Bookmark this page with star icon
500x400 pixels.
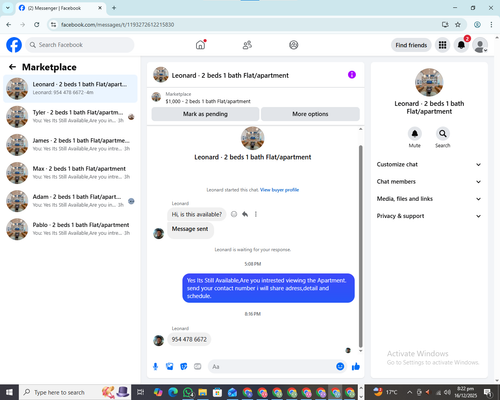[x=458, y=25]
